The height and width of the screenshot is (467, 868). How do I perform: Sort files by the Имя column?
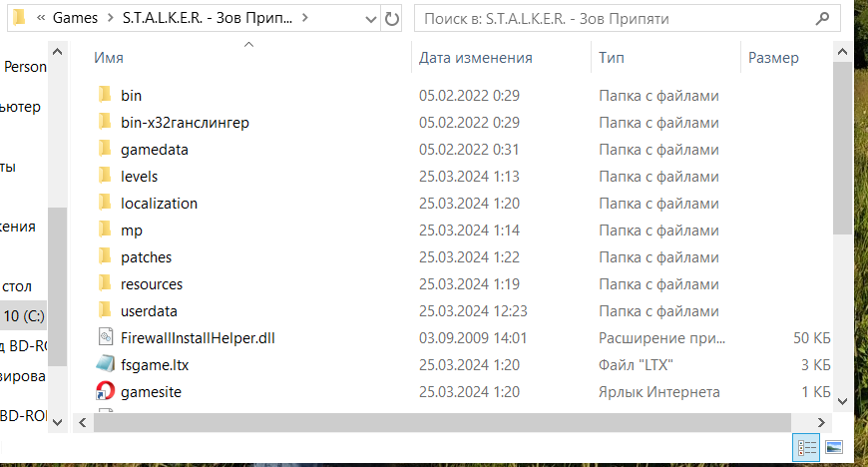click(x=109, y=58)
